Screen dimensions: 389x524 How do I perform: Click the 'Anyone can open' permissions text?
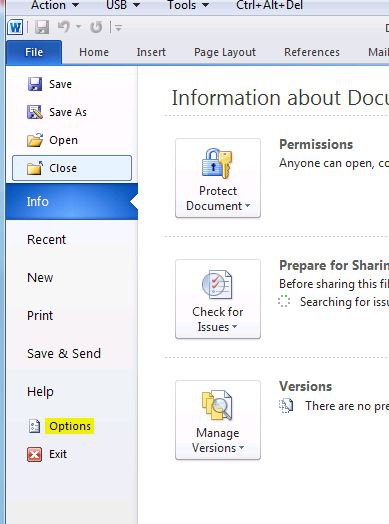click(x=334, y=163)
